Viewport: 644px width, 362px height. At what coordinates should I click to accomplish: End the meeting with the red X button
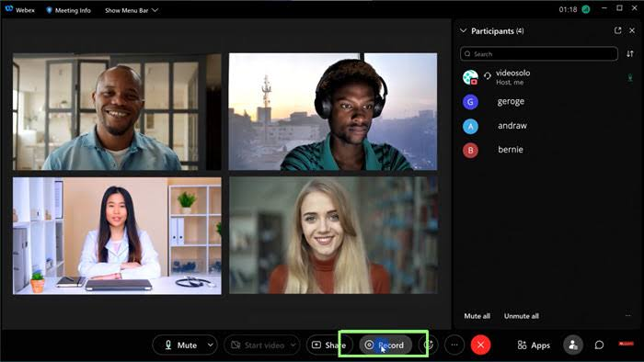coord(480,345)
